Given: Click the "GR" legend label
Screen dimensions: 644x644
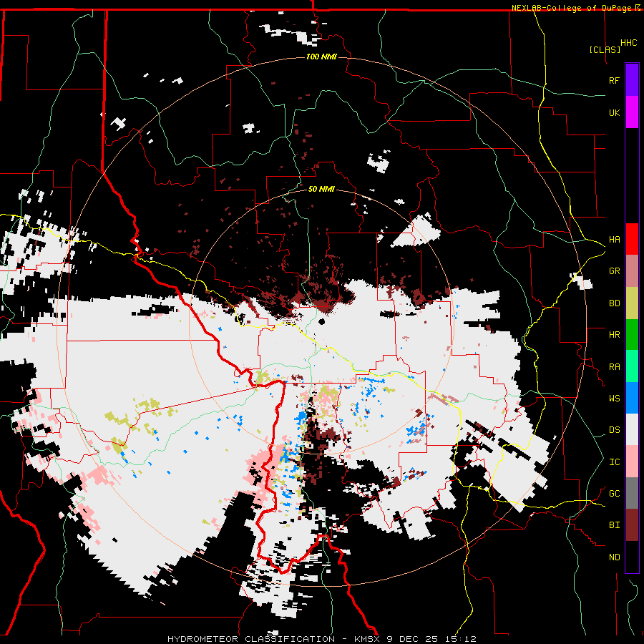Looking at the screenshot, I should pos(614,271).
